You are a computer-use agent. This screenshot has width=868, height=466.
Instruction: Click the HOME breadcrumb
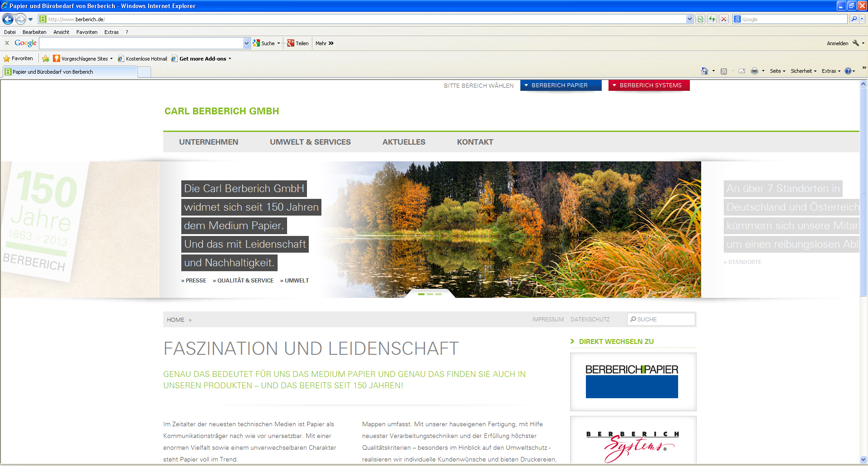[175, 320]
